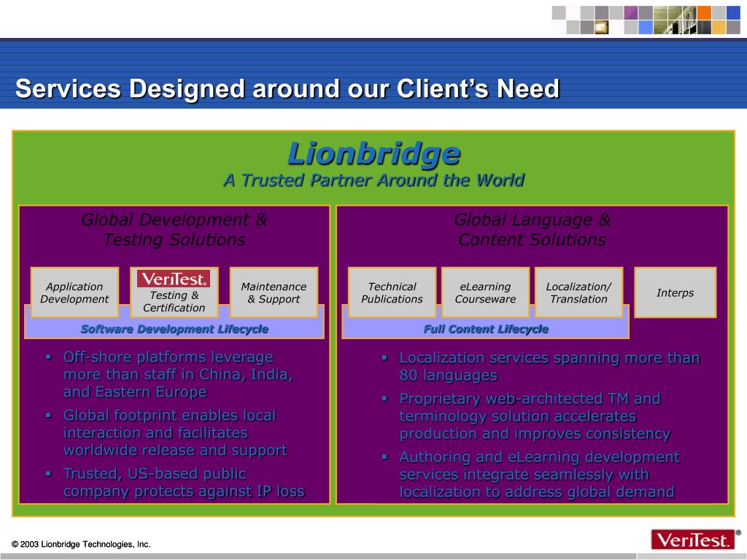Screen dimensions: 747x560
Task: Click the decorative photo mosaic in the header
Action: (x=646, y=20)
